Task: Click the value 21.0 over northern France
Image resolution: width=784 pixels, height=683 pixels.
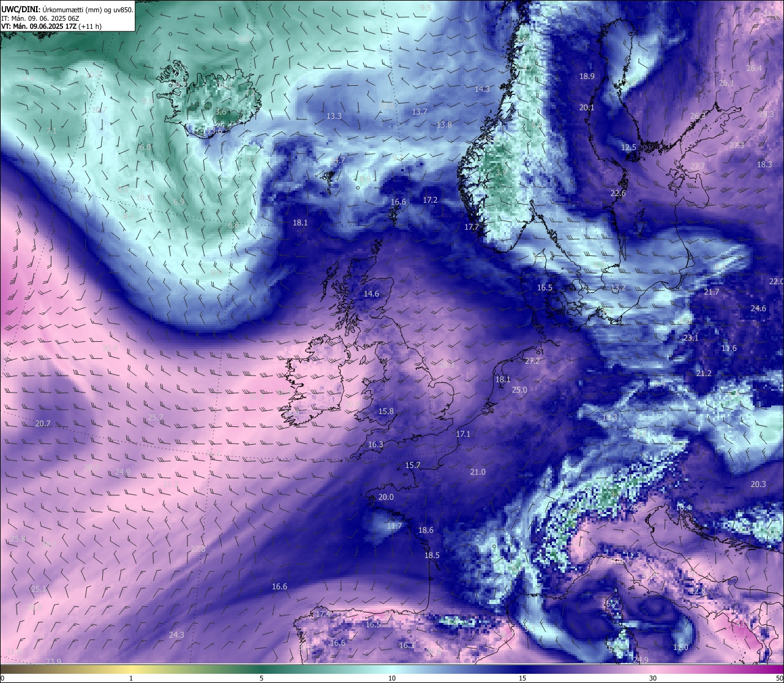Action: pos(478,472)
